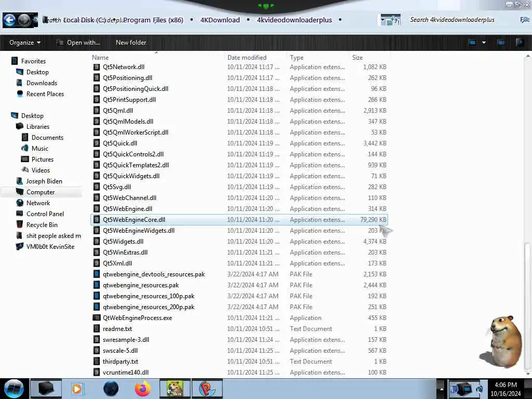Select Qt5QuickTemplates2.dll file name
The width and height of the screenshot is (532, 399).
(x=136, y=165)
